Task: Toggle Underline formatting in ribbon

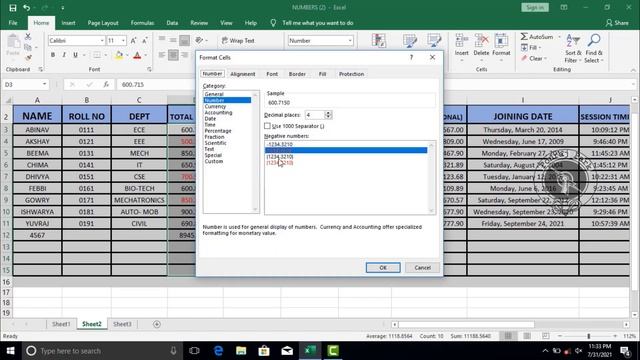Action: point(75,55)
